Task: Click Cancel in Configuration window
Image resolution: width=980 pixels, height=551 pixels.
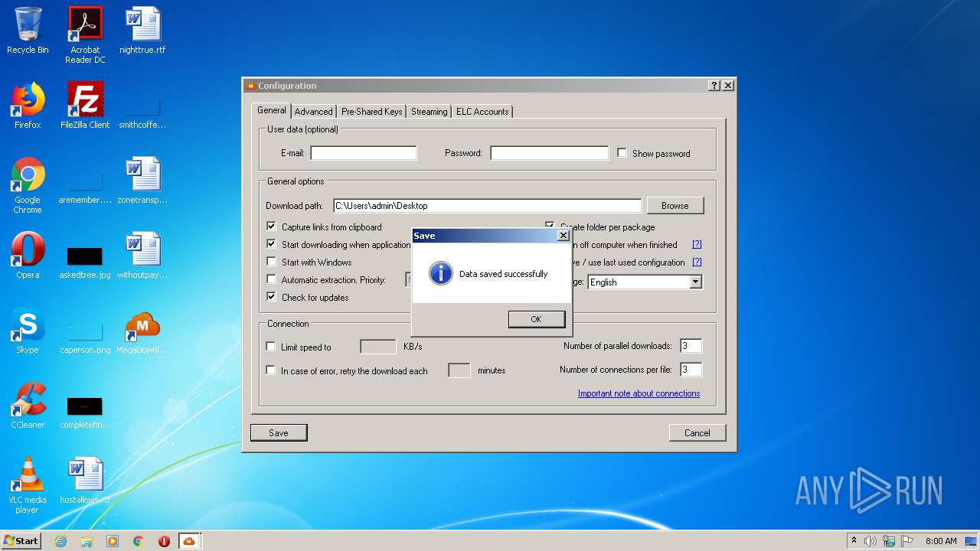Action: click(x=697, y=433)
